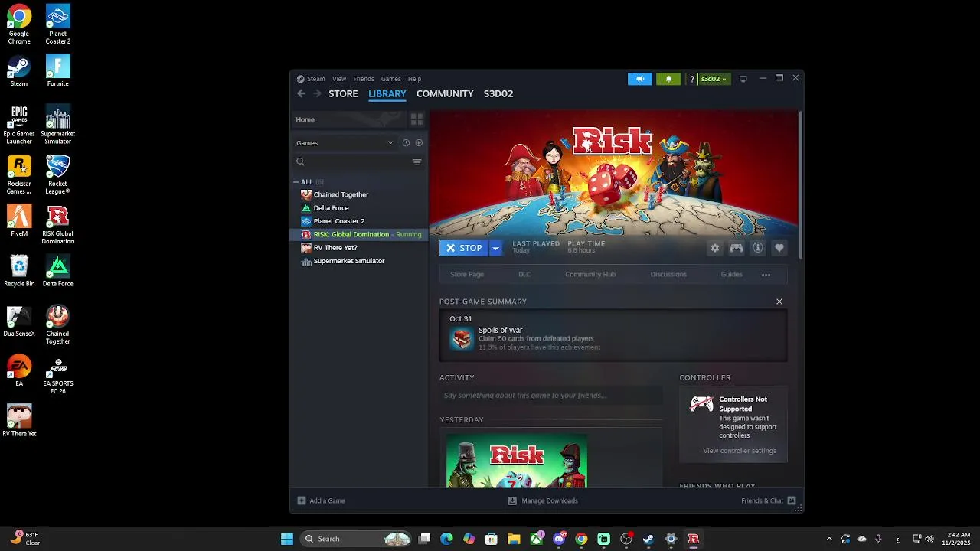The height and width of the screenshot is (551, 980).
Task: Click the activity comment input field
Action: [x=551, y=396]
